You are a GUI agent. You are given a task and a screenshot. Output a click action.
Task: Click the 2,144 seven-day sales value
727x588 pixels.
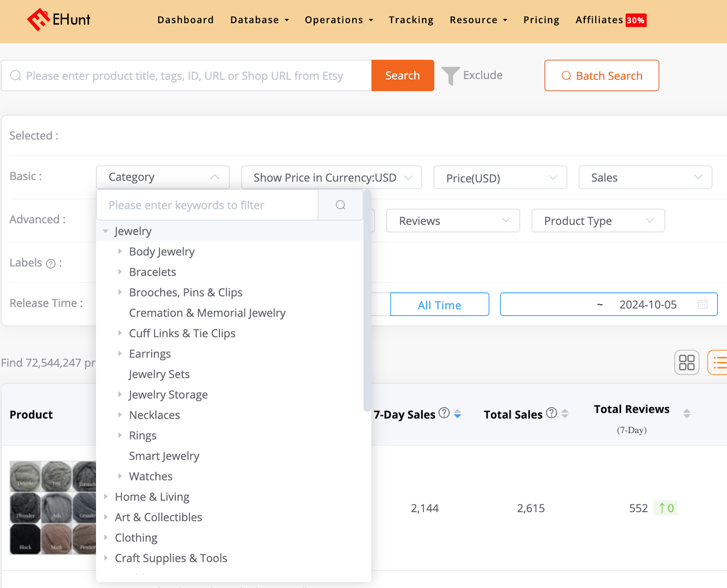click(424, 508)
